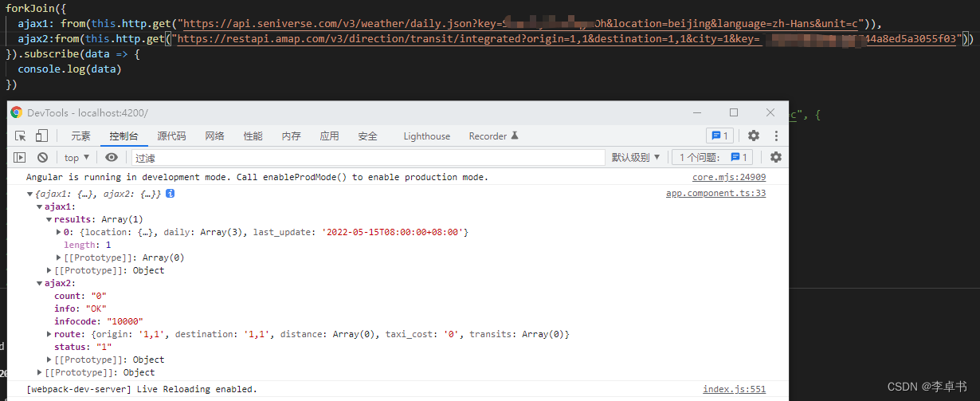Click the blue info icon beside logged object
This screenshot has height=401, width=980.
click(x=170, y=194)
